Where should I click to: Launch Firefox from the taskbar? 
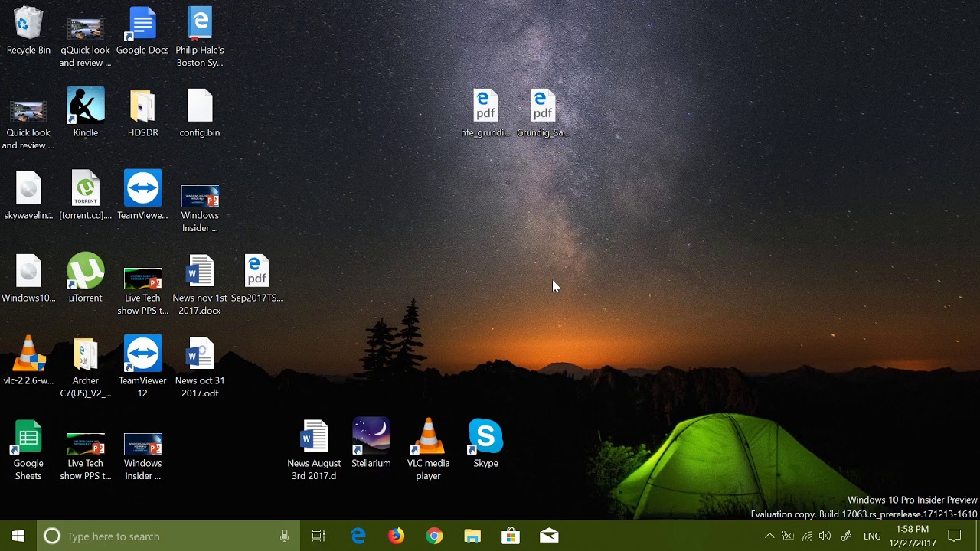[396, 536]
